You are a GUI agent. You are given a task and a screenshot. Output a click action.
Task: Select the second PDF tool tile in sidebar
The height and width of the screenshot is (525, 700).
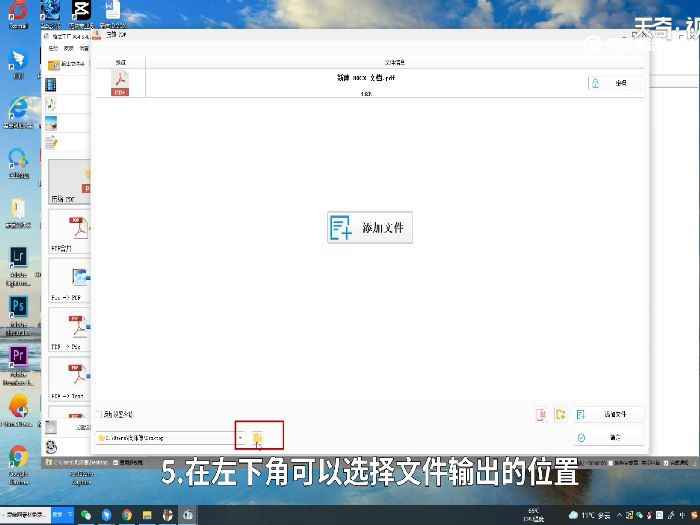(x=69, y=231)
